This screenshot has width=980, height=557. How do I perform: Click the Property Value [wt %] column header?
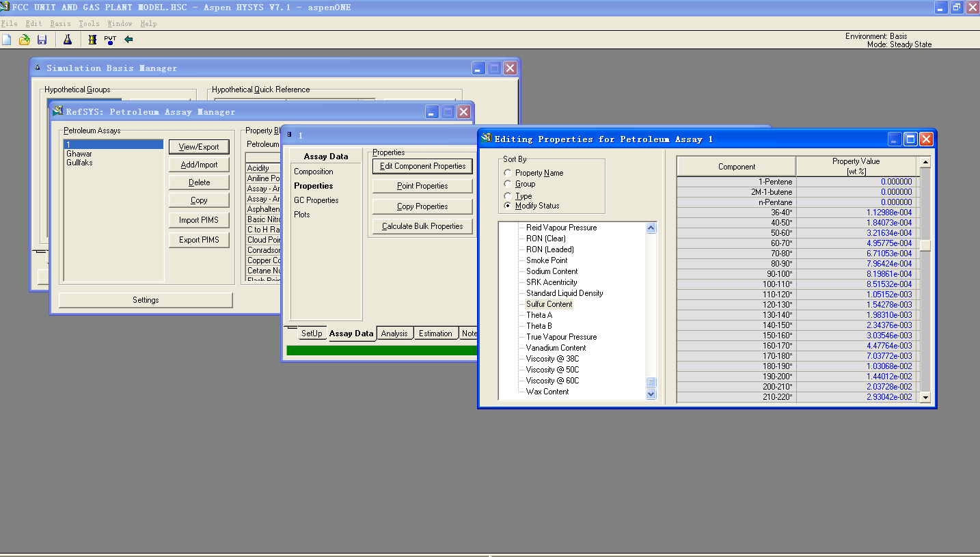[856, 166]
